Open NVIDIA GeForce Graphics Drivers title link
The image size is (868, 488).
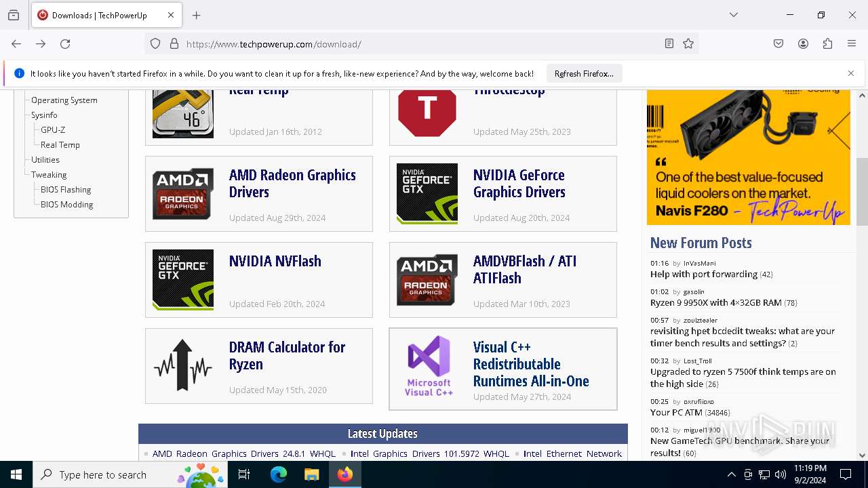[x=519, y=184]
